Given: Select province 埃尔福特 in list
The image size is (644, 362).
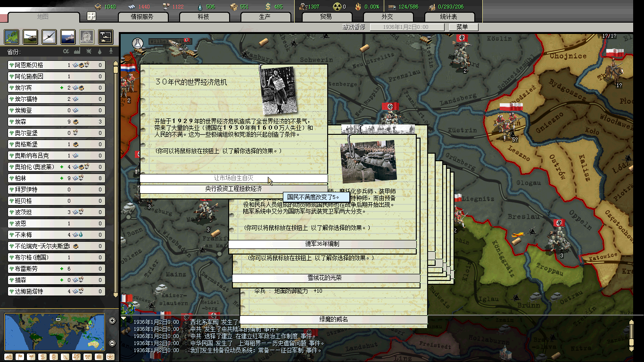Looking at the screenshot, I should tap(56, 99).
